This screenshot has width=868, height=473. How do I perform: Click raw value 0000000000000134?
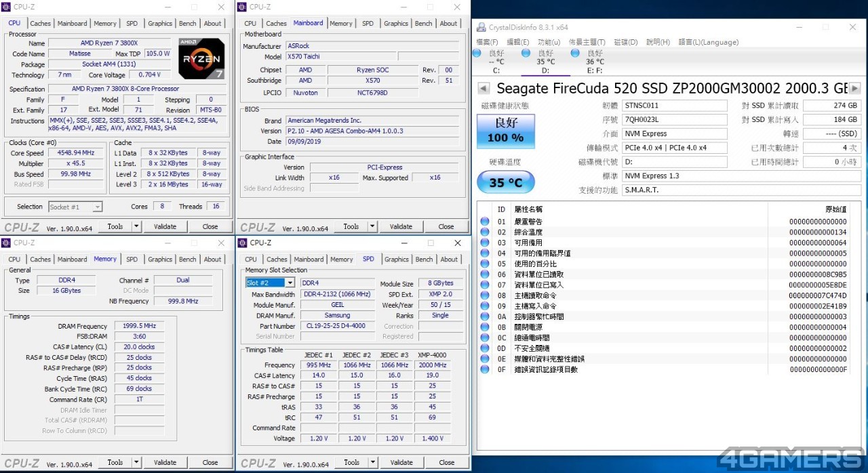click(x=818, y=232)
